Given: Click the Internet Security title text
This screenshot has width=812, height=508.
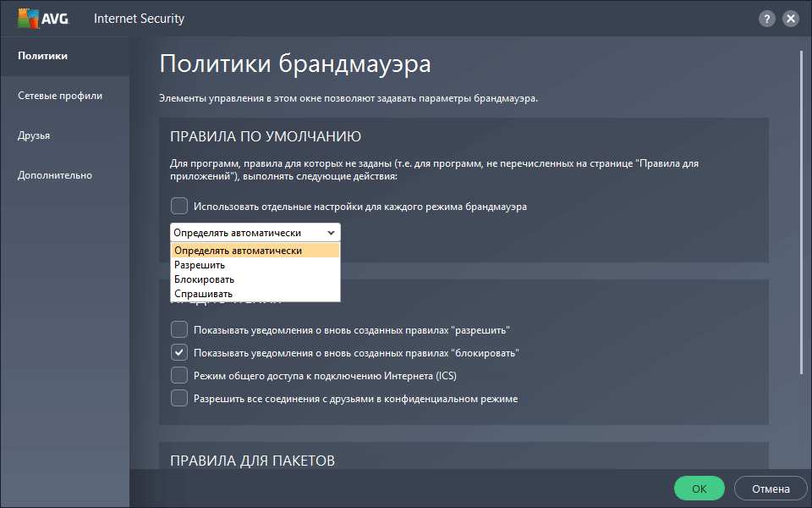Looking at the screenshot, I should tap(139, 19).
